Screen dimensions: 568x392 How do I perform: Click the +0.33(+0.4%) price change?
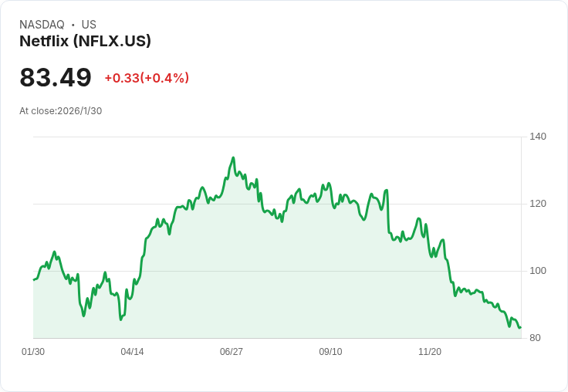pos(147,78)
